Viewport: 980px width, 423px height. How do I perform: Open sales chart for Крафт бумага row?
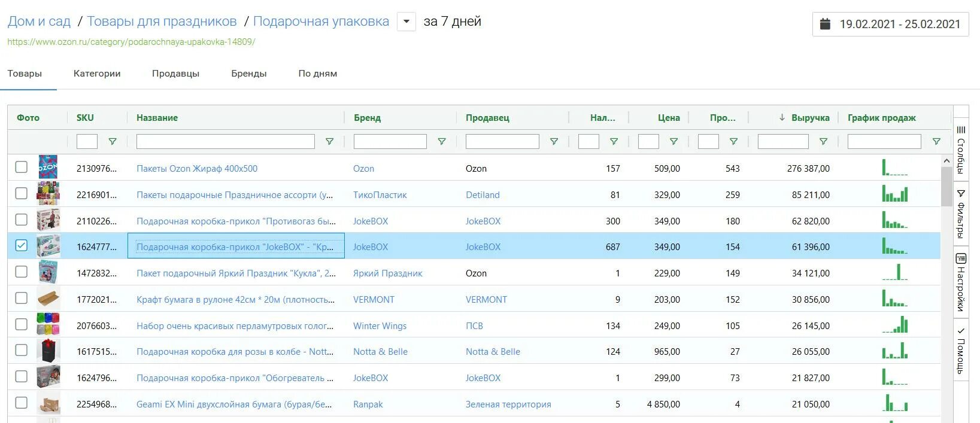tap(895, 298)
